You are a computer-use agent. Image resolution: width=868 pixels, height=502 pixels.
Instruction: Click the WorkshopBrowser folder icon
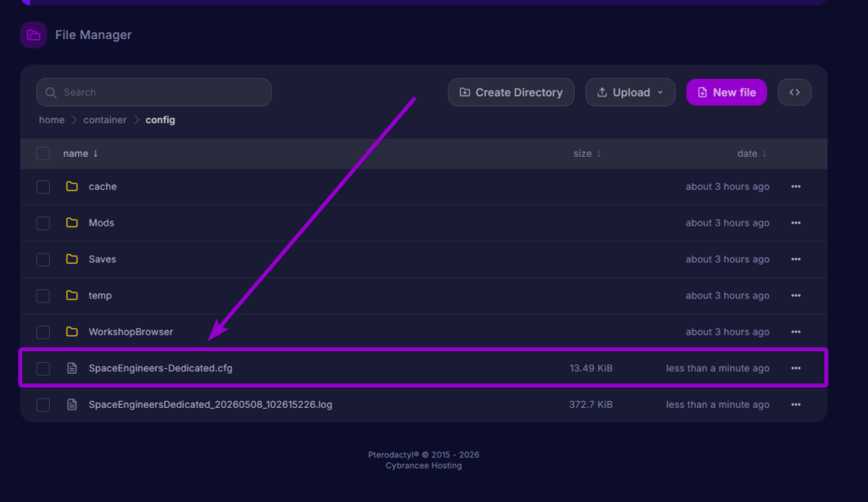tap(72, 332)
